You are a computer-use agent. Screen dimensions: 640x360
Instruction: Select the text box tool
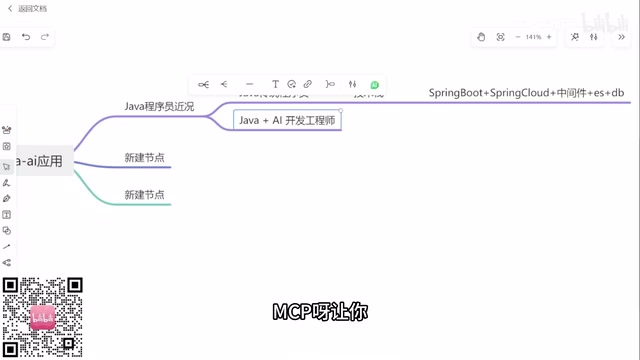(x=7, y=215)
